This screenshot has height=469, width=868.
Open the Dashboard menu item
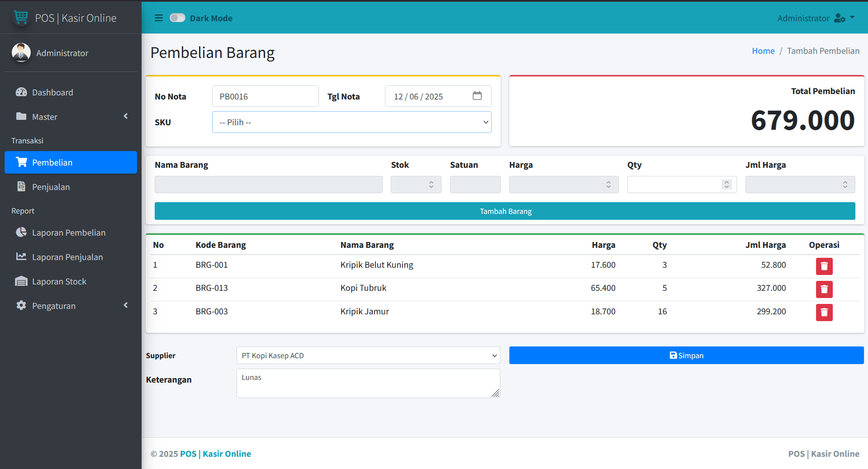[x=71, y=92]
